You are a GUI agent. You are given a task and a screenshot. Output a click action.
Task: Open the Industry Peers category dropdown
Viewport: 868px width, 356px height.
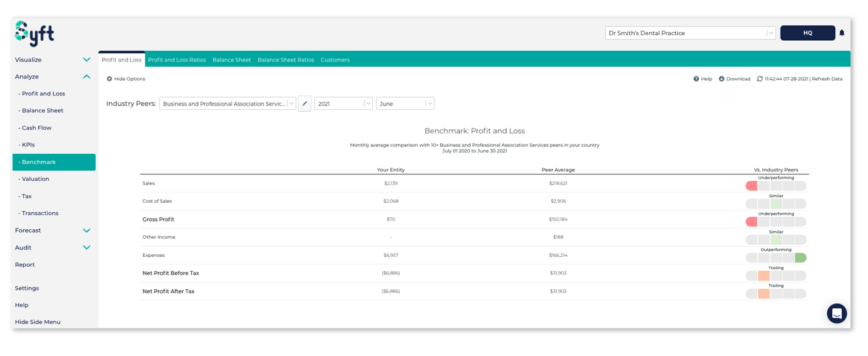[228, 104]
